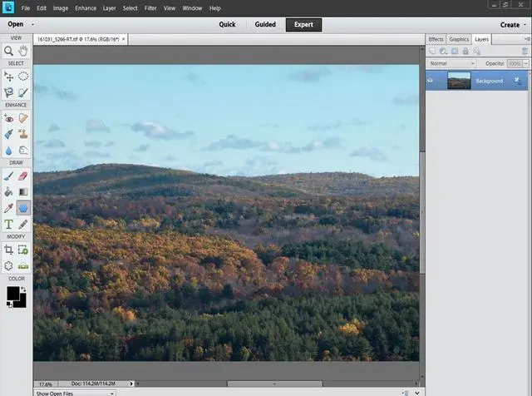532x396 pixels.
Task: Lock all pixels of the layer
Action: (465, 51)
